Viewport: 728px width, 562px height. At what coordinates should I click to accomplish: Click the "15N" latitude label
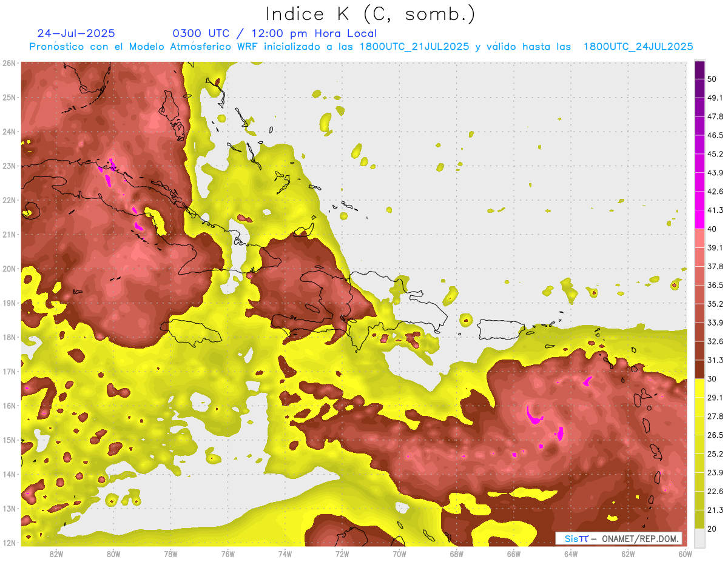click(9, 440)
